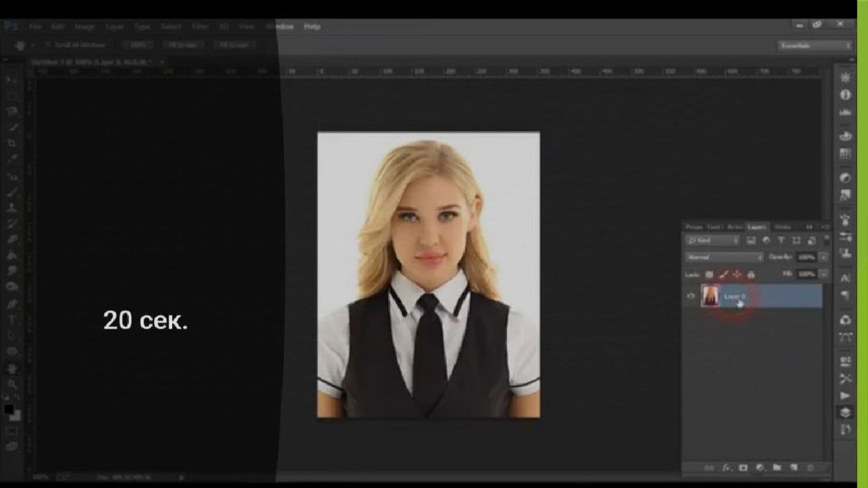Viewport: 868px width, 488px height.
Task: Select the Hand tool in toolbox
Action: coord(12,368)
